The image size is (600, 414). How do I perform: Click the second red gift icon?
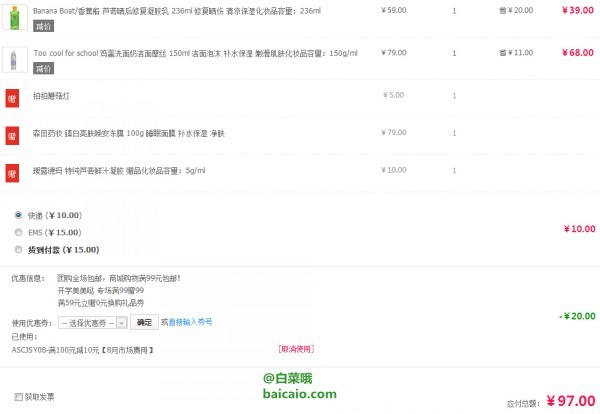[x=12, y=136]
